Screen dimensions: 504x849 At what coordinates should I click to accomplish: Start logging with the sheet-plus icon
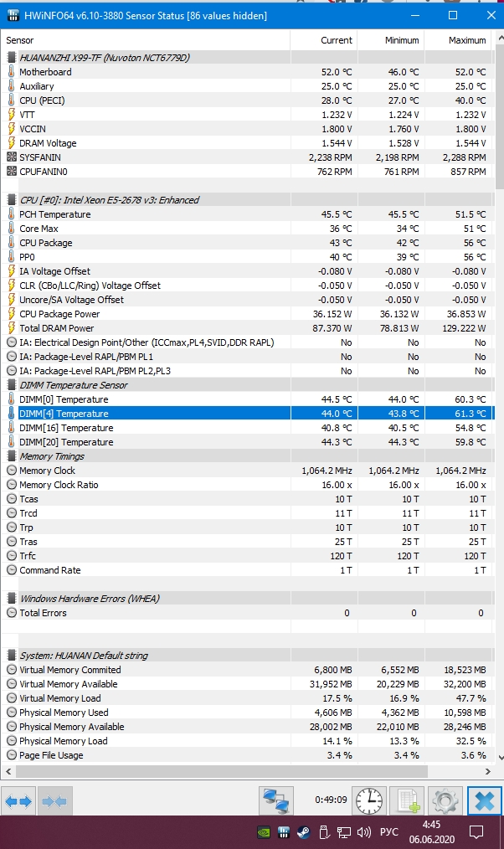pos(407,801)
